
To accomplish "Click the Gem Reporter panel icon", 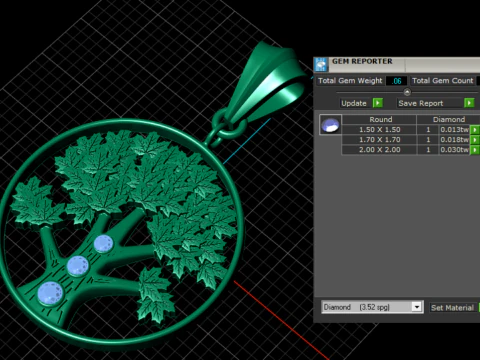I will [321, 64].
